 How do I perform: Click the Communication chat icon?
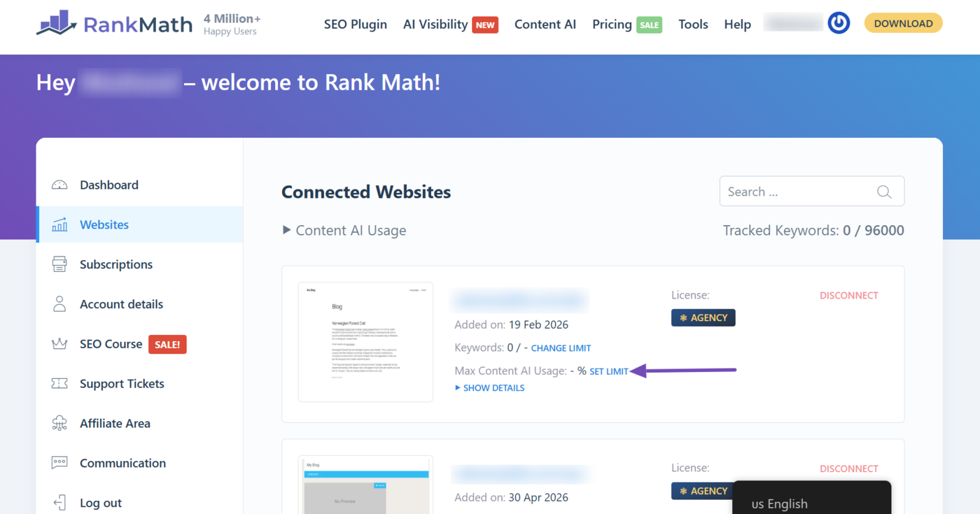pos(59,463)
